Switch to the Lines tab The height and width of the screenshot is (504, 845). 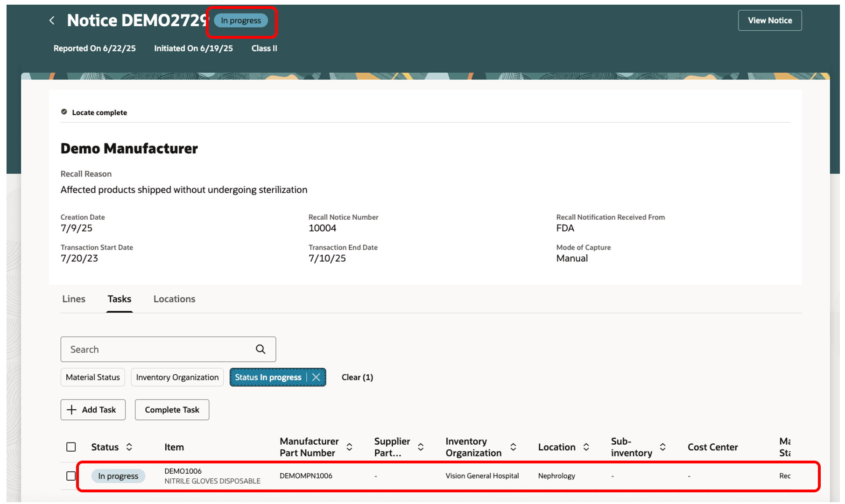[74, 299]
